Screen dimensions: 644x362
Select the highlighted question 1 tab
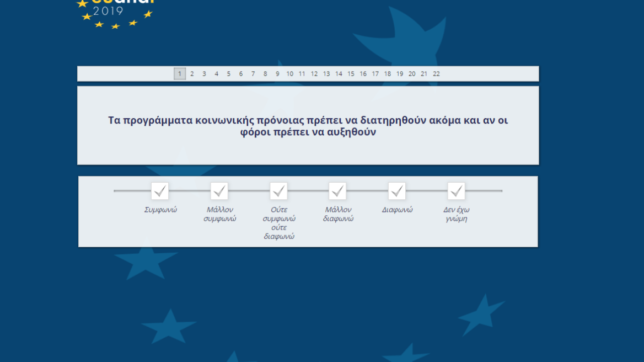(x=179, y=73)
